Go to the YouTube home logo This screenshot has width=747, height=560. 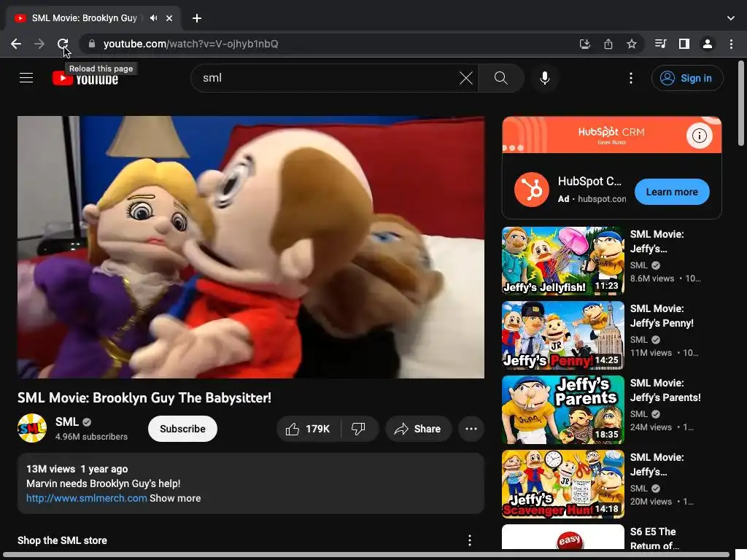click(x=85, y=78)
